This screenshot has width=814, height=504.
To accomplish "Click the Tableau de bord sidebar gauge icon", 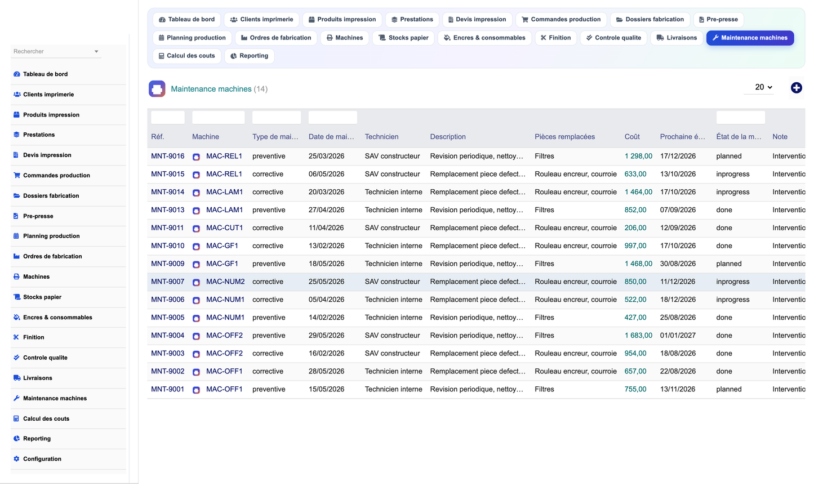I will (x=17, y=74).
